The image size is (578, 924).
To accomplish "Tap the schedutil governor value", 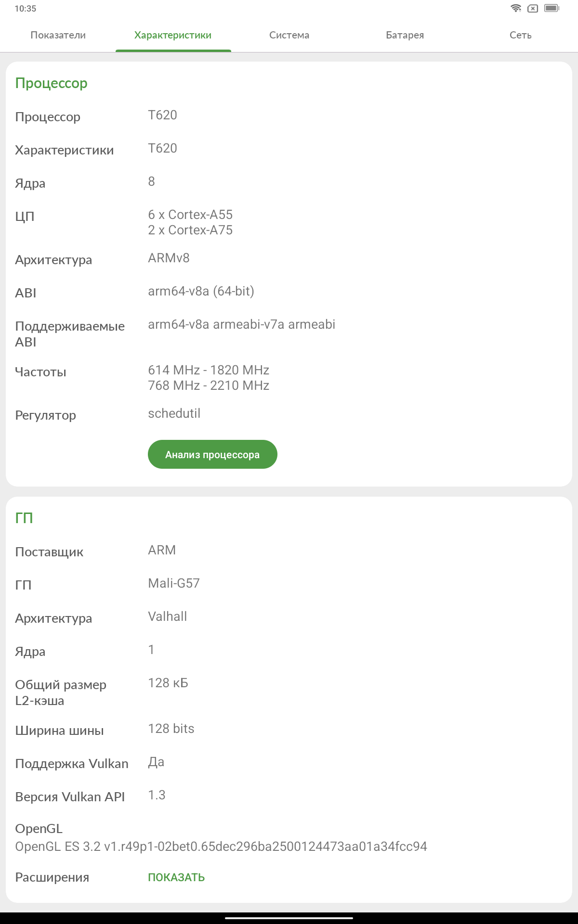I will click(x=174, y=413).
